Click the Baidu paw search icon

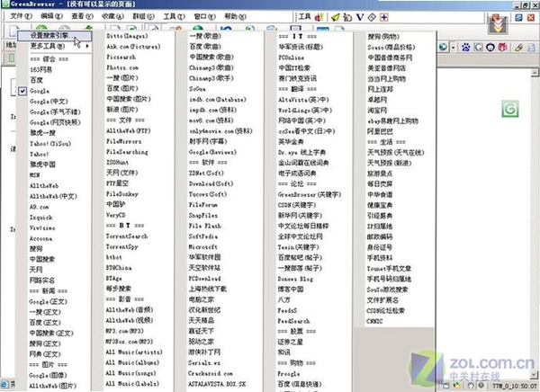[x=466, y=47]
